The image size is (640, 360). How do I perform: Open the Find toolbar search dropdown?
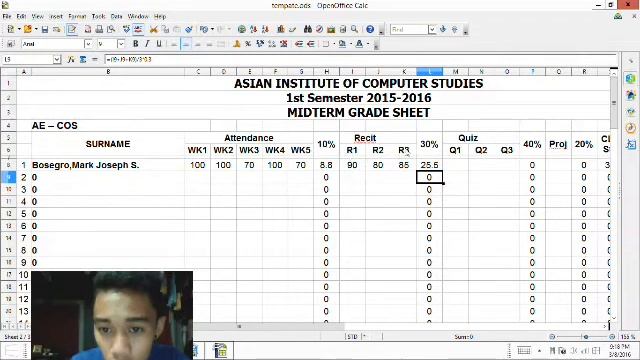coord(432,29)
